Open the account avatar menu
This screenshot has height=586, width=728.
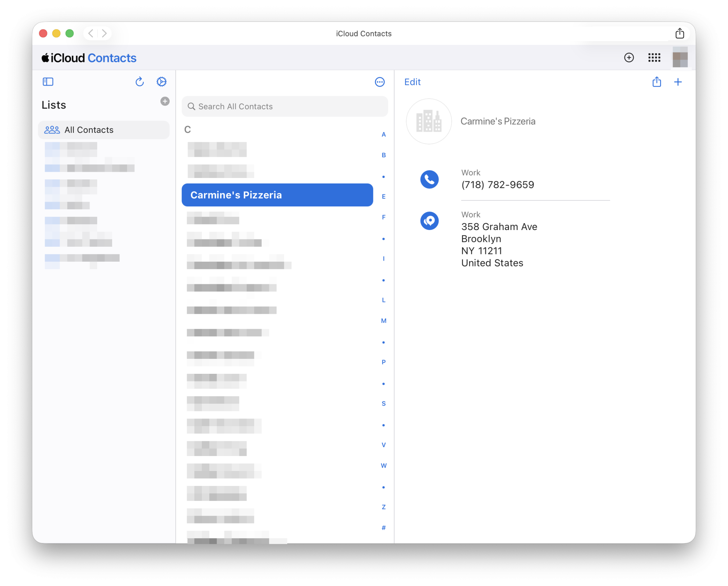pyautogui.click(x=680, y=58)
